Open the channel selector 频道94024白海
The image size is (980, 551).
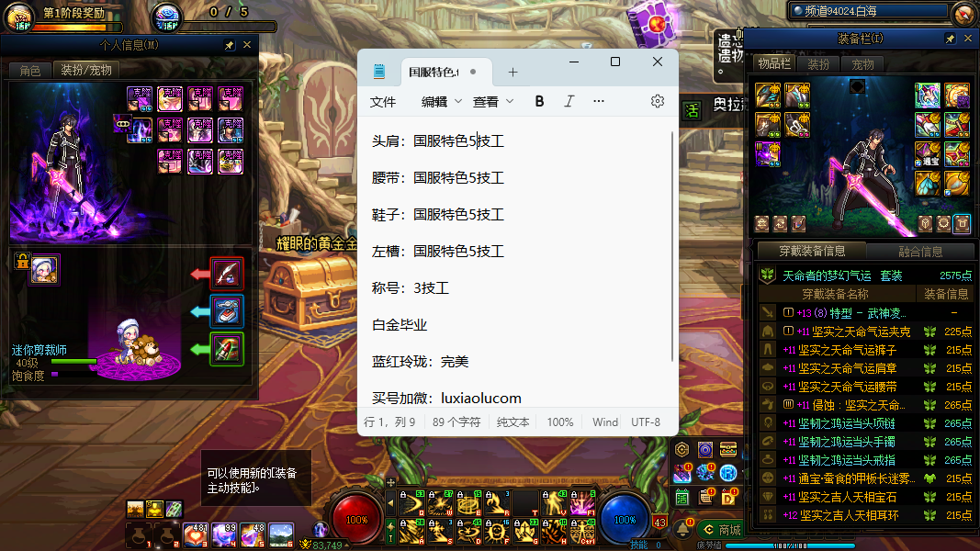point(867,11)
